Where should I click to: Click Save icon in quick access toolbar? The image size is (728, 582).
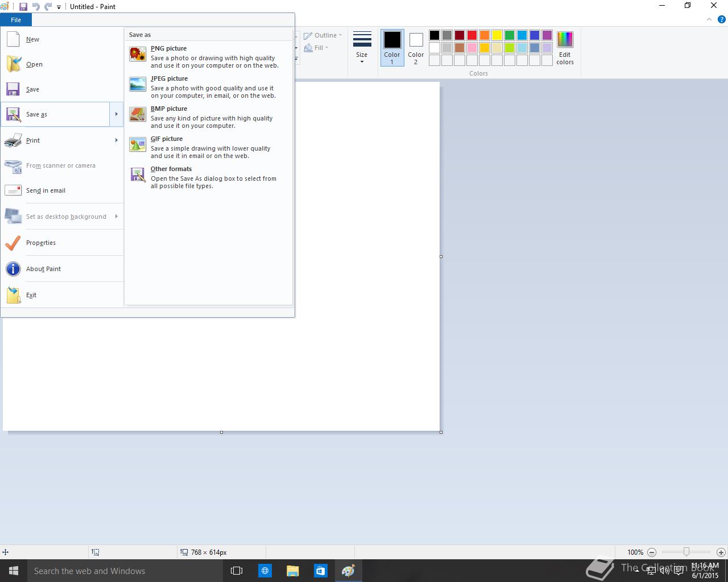point(23,7)
